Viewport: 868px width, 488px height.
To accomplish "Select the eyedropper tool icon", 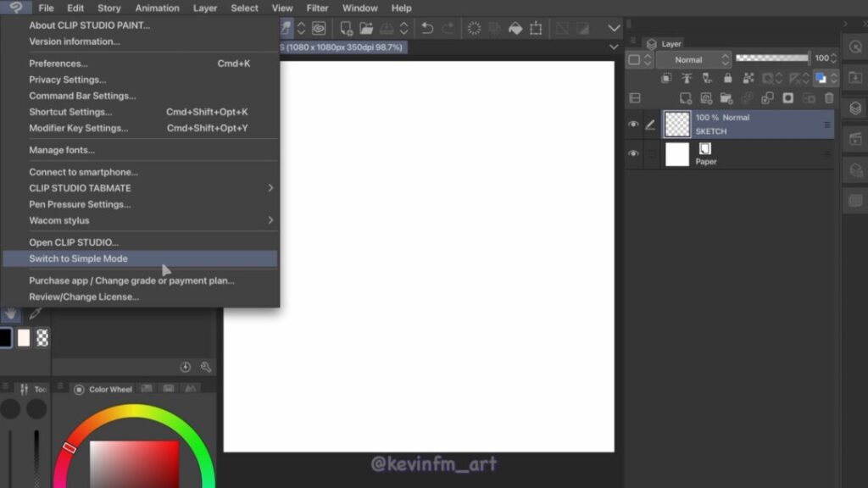I will click(x=36, y=313).
